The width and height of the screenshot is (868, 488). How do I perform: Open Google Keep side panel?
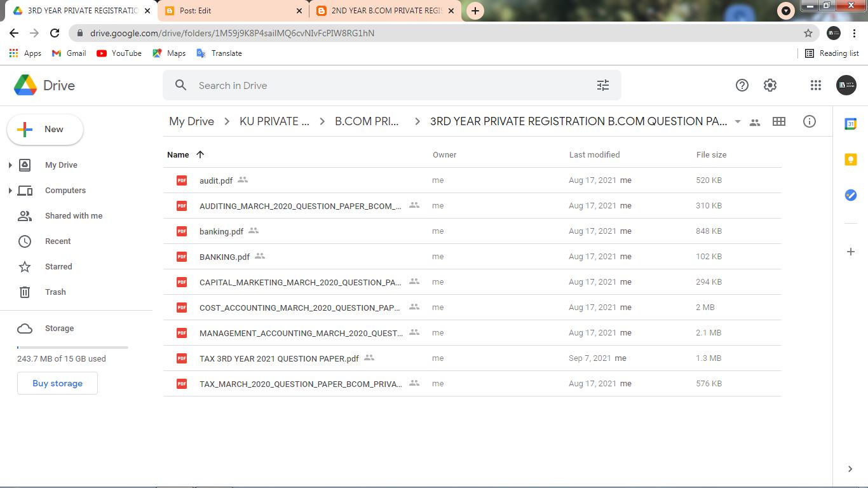(851, 159)
